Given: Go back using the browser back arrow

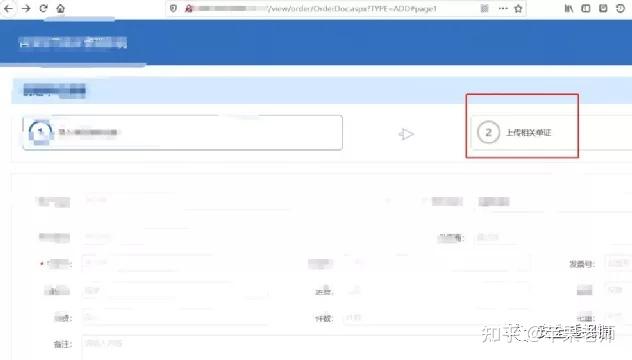Looking at the screenshot, I should [8, 8].
